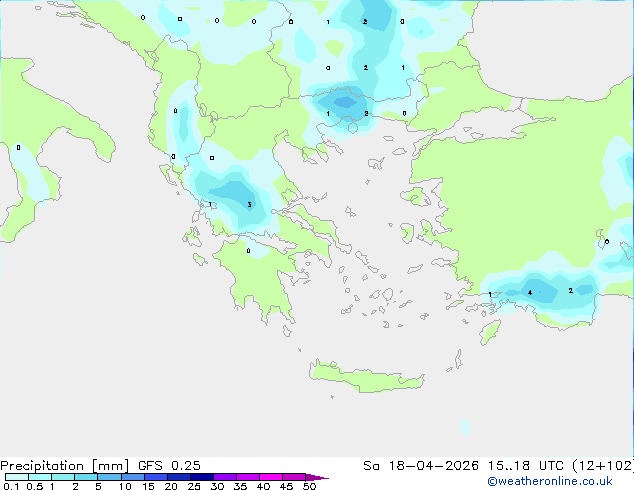
Task: Select the legend swatch between 0.1 and 0.5
Action: pos(17,477)
